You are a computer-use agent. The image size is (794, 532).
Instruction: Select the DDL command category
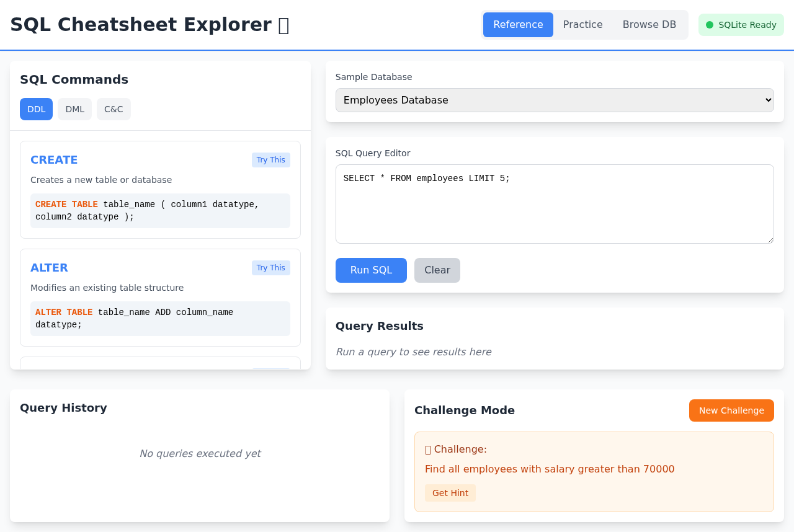tap(36, 109)
